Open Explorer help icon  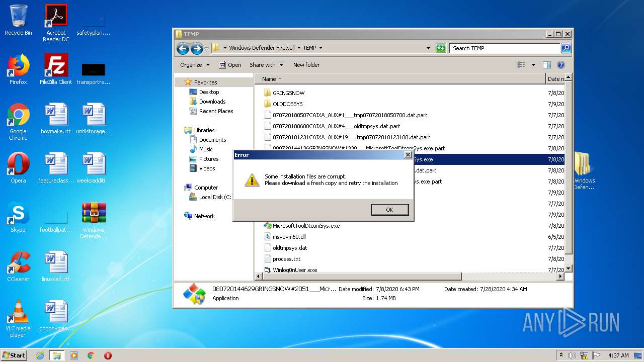point(561,65)
